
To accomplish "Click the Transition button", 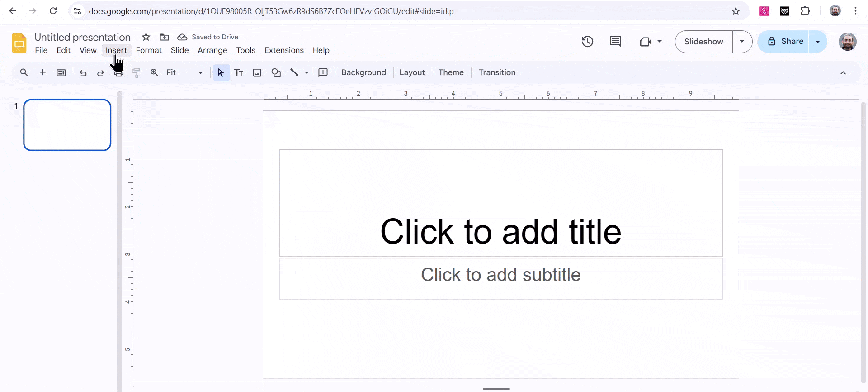I will pyautogui.click(x=497, y=72).
